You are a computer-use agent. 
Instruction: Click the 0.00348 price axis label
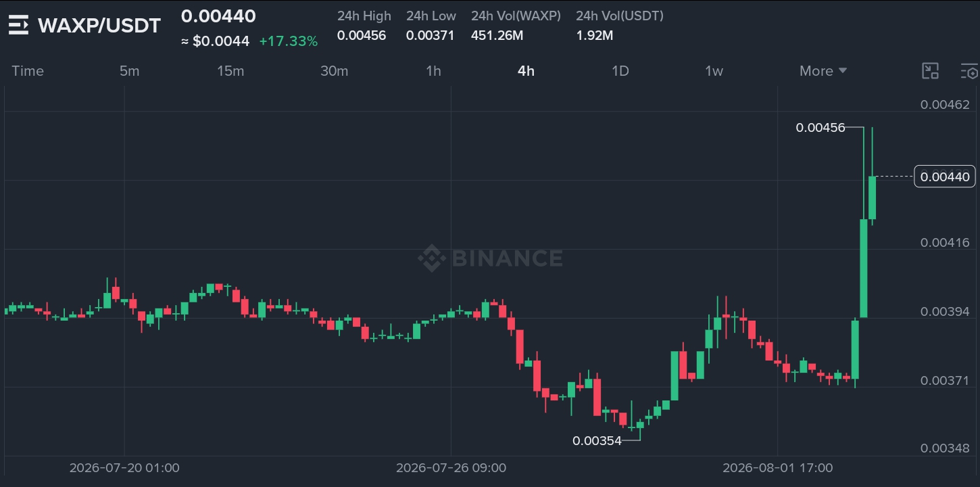(945, 448)
